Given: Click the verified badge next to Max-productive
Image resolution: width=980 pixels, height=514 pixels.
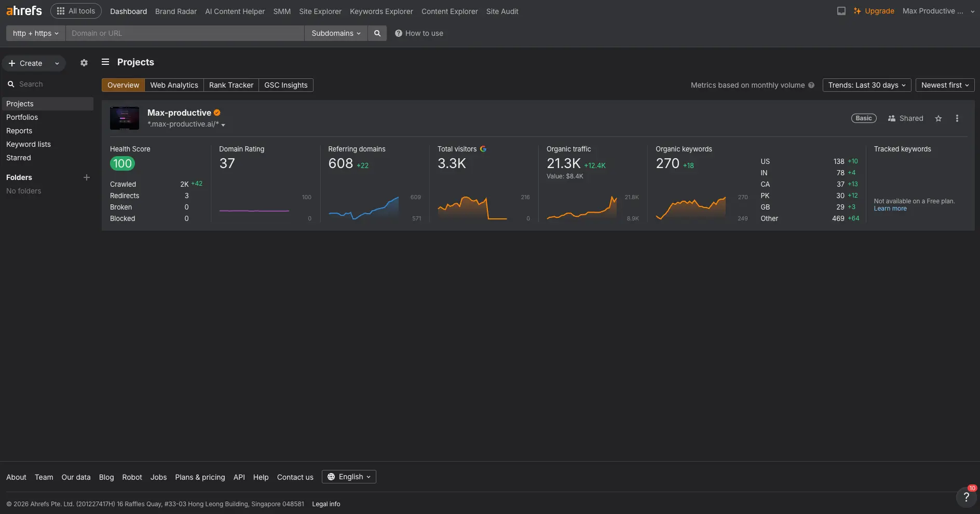Looking at the screenshot, I should point(217,113).
